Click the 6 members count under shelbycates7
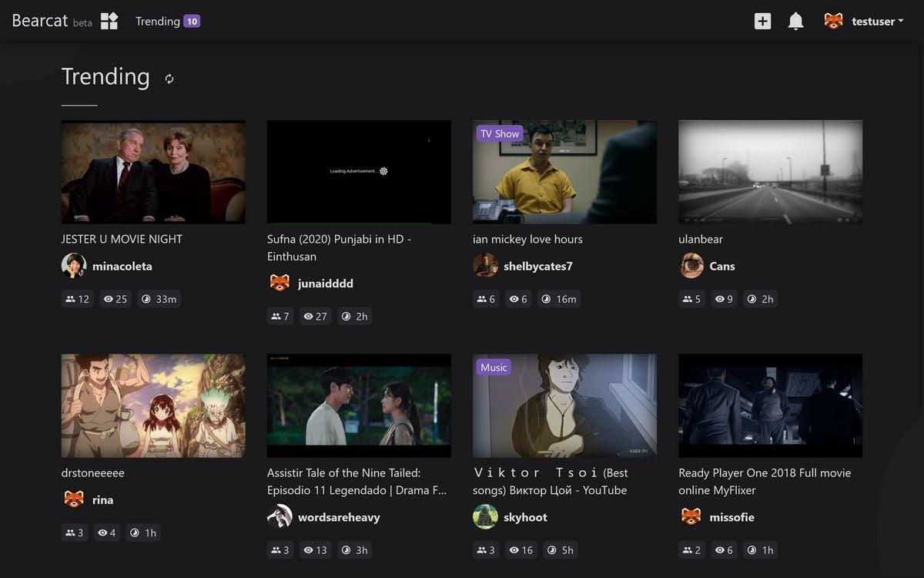This screenshot has height=578, width=924. point(486,299)
